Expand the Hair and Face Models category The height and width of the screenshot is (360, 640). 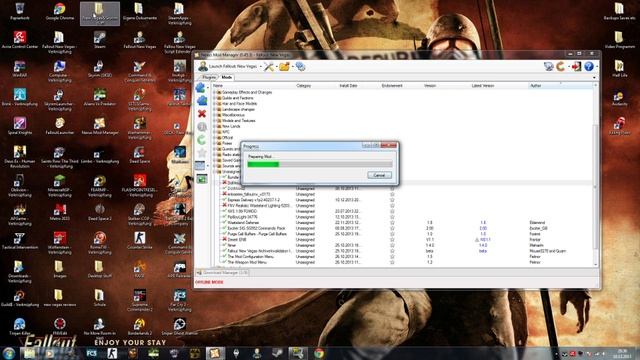pos(214,104)
